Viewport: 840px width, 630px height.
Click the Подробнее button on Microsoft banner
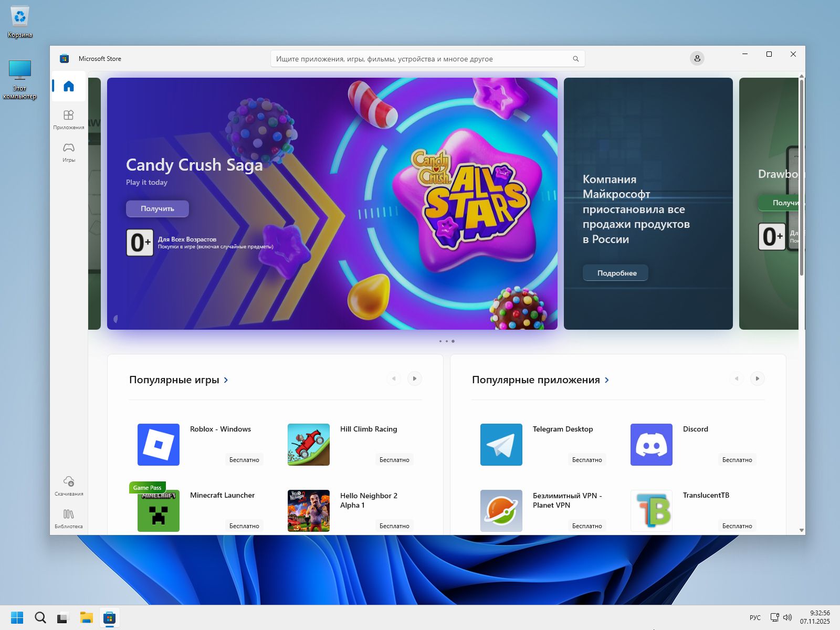[615, 273]
